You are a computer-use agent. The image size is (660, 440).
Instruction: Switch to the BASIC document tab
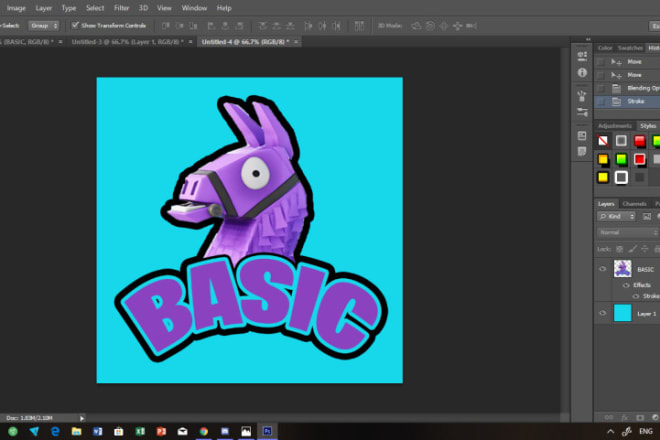click(x=26, y=42)
